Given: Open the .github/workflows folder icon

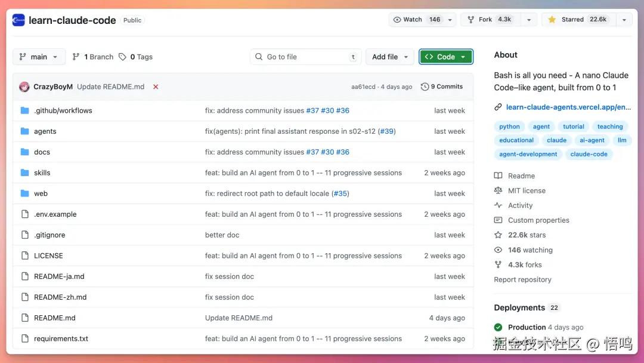Looking at the screenshot, I should tap(24, 110).
